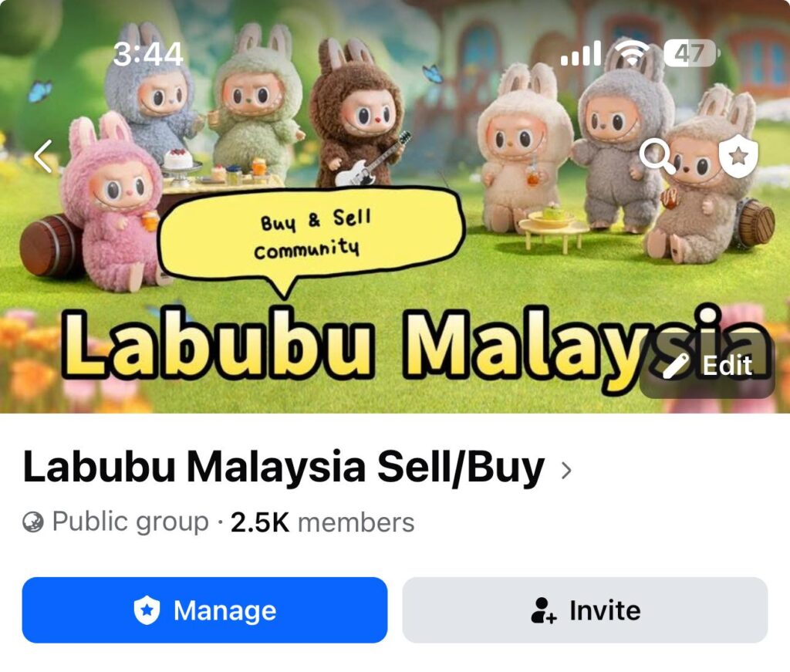This screenshot has width=790, height=672.
Task: Tap the Public group label
Action: coord(130,522)
